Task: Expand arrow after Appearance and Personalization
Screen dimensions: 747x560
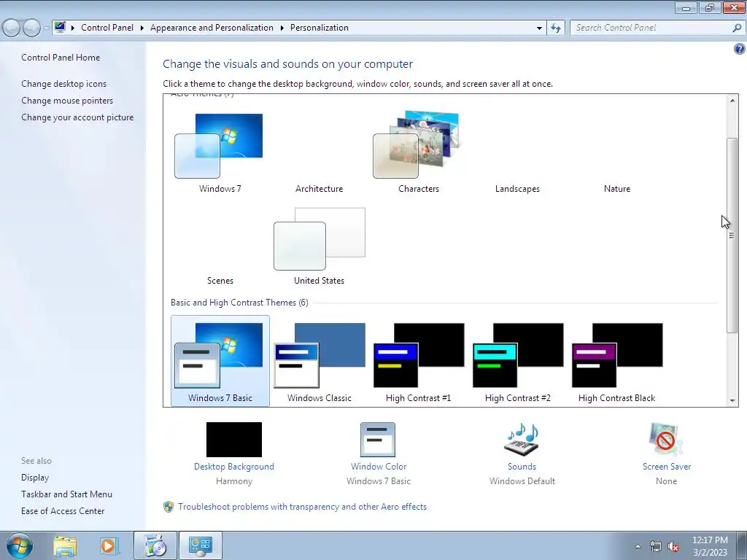Action: tap(282, 28)
